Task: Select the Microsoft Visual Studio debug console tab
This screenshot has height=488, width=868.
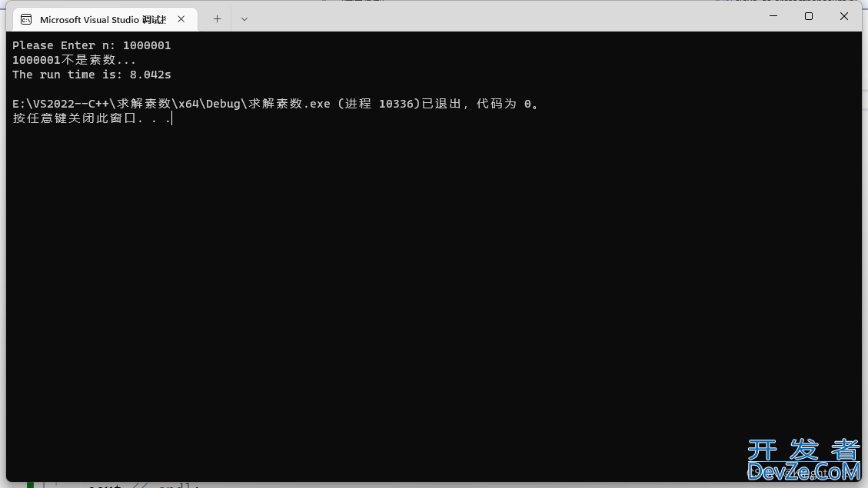Action: pos(105,19)
